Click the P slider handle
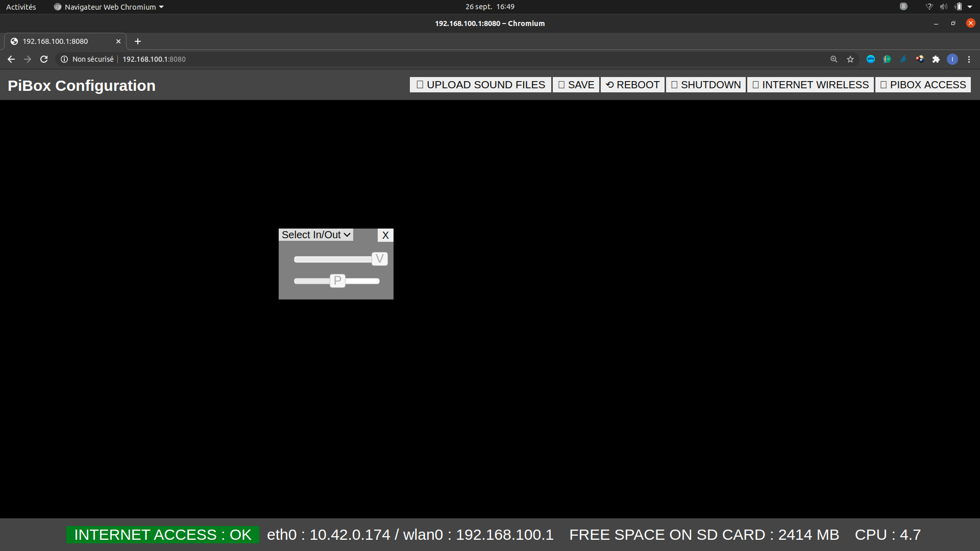980x551 pixels. coord(337,281)
